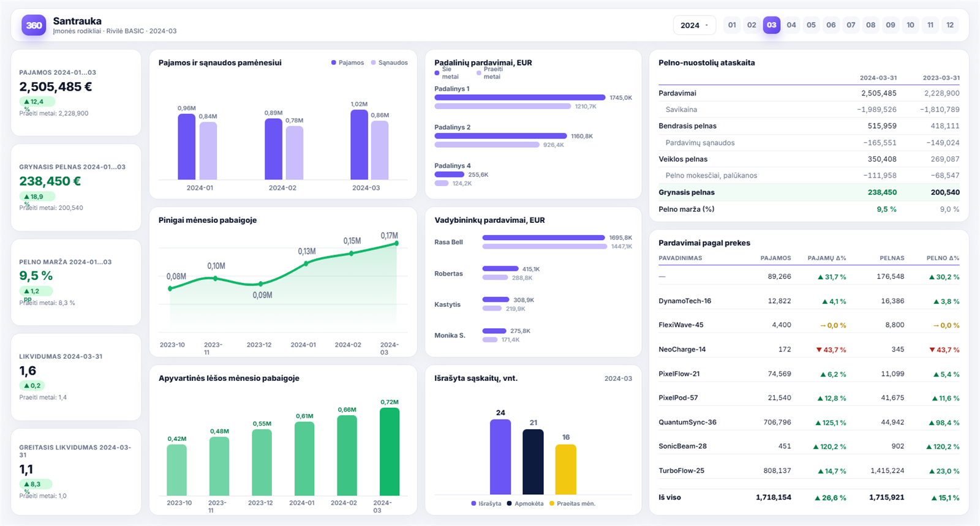This screenshot has width=980, height=526.
Task: Click the Veiklos pelnas row
Action: pyautogui.click(x=809, y=159)
